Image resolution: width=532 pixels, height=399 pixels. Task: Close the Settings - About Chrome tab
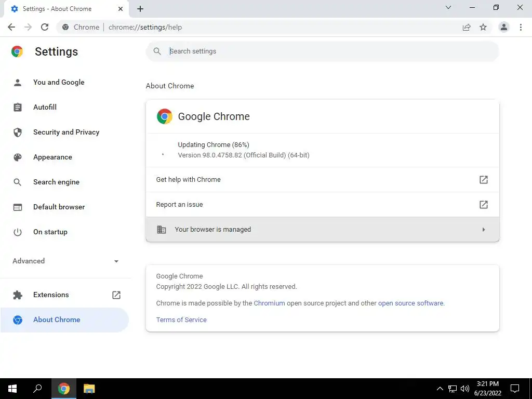coord(121,9)
